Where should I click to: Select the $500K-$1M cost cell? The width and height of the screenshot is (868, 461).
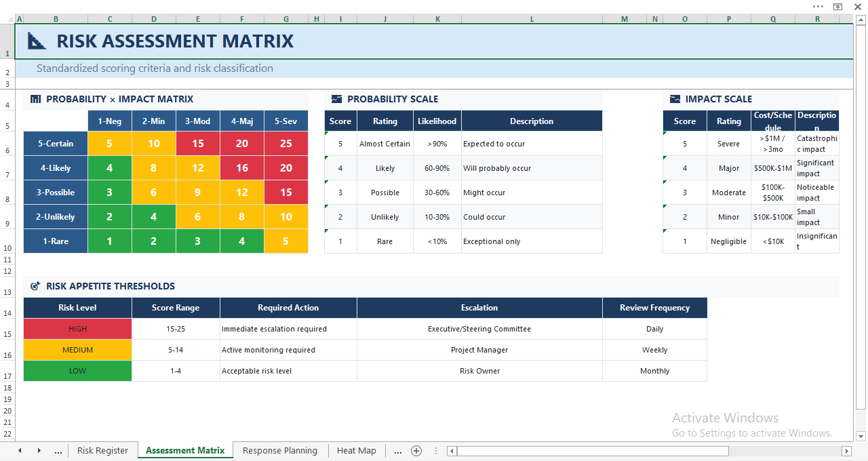773,168
